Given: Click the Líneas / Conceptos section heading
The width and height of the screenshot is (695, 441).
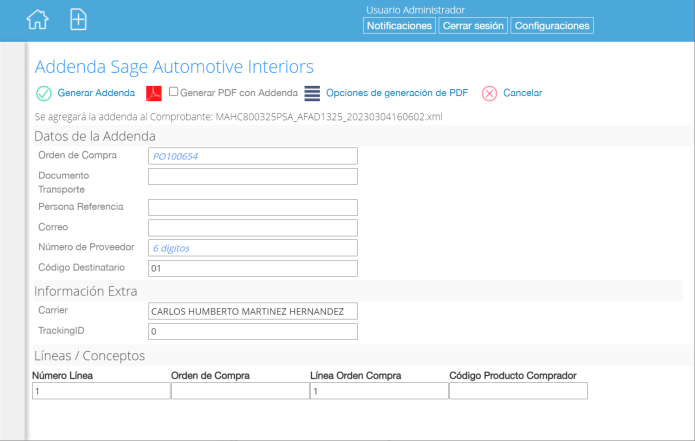Looking at the screenshot, I should point(90,355).
